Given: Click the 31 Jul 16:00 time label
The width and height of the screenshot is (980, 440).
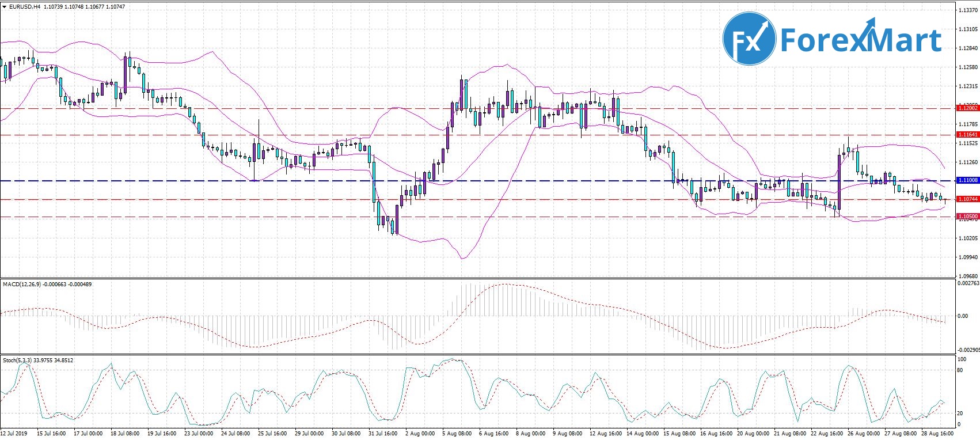Looking at the screenshot, I should pos(383,434).
